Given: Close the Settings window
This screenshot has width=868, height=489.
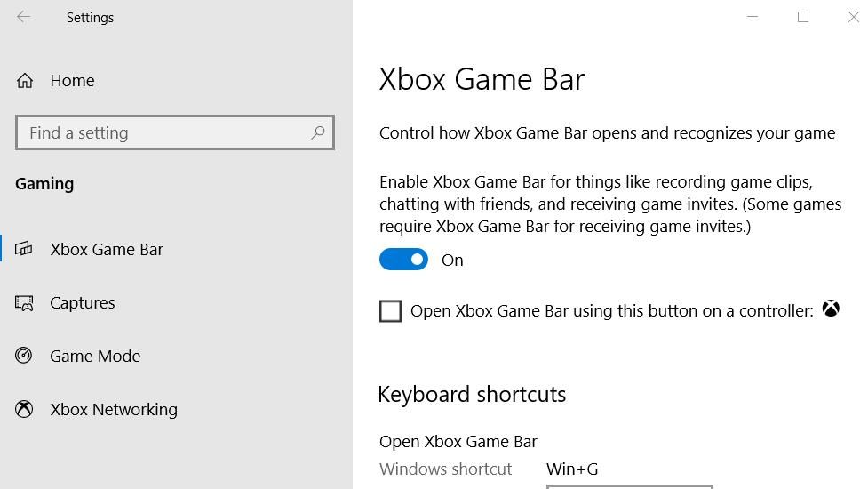Looking at the screenshot, I should [853, 17].
